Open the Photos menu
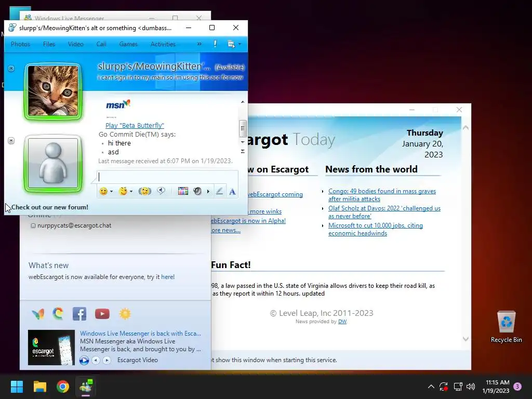 pos(21,44)
